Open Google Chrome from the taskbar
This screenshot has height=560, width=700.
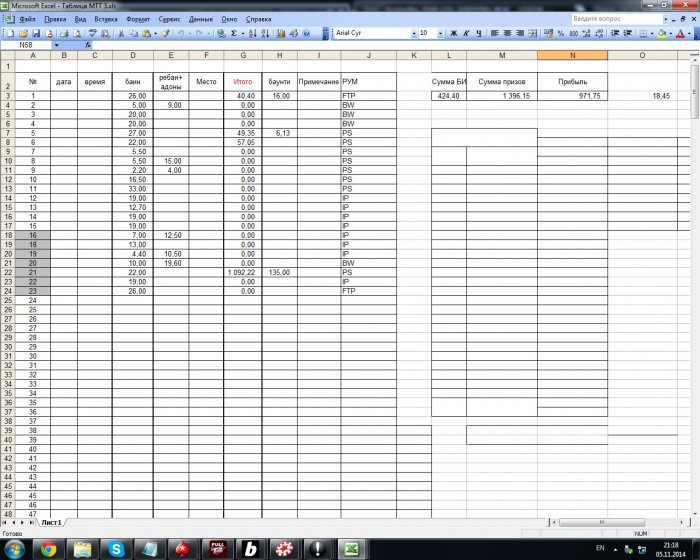48,549
